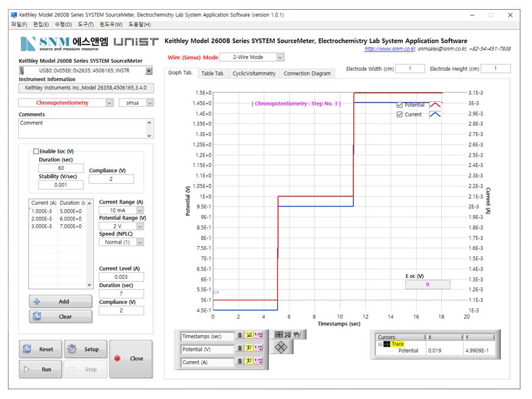Image resolution: width=532 pixels, height=399 pixels.
Task: Select the graph crosshair cursor tool
Action: pos(279,334)
